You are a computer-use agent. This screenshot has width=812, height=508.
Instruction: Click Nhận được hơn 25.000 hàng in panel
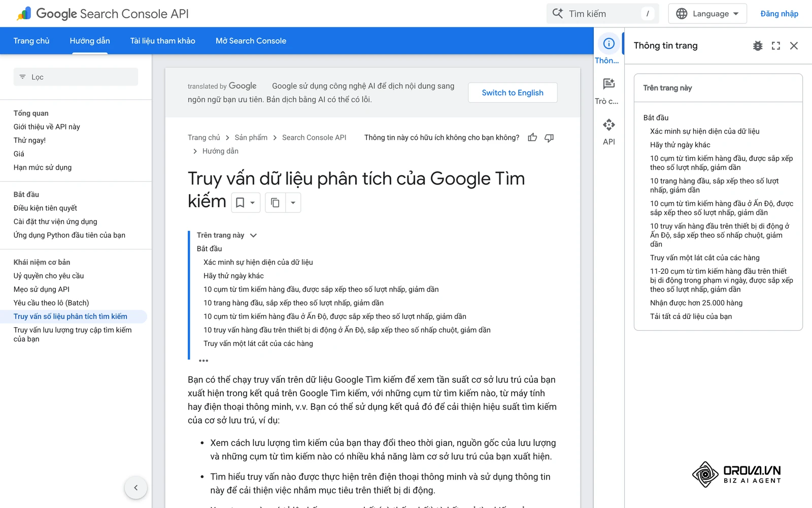696,303
